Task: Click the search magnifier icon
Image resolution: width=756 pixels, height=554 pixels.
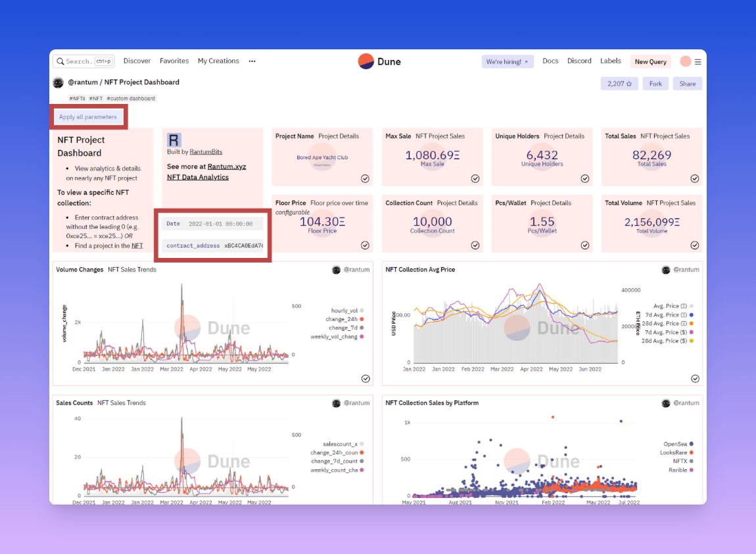Action: click(60, 61)
